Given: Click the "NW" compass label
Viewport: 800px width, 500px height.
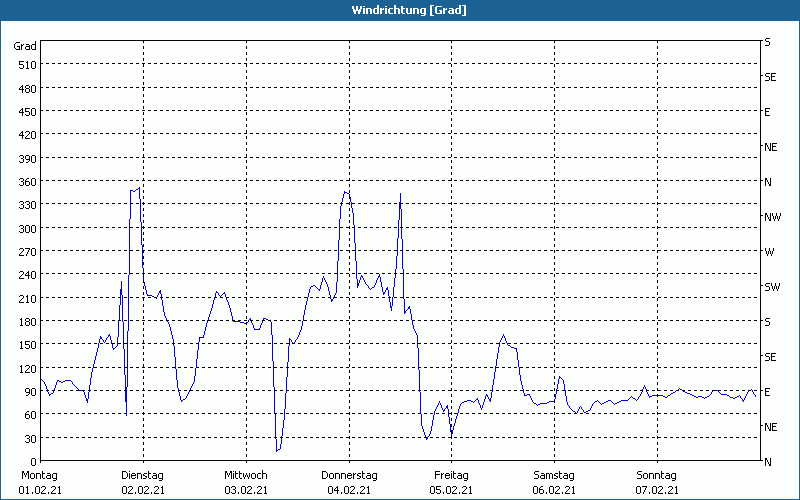Looking at the screenshot, I should coord(772,217).
